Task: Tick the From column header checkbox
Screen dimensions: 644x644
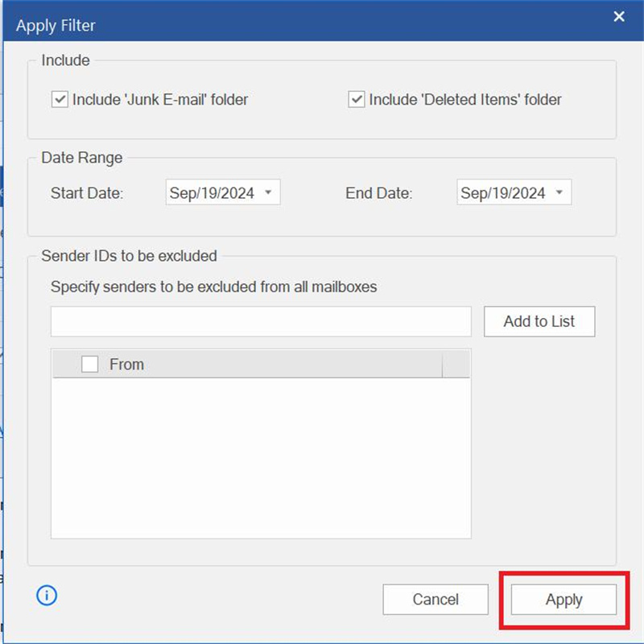Action: [x=89, y=364]
